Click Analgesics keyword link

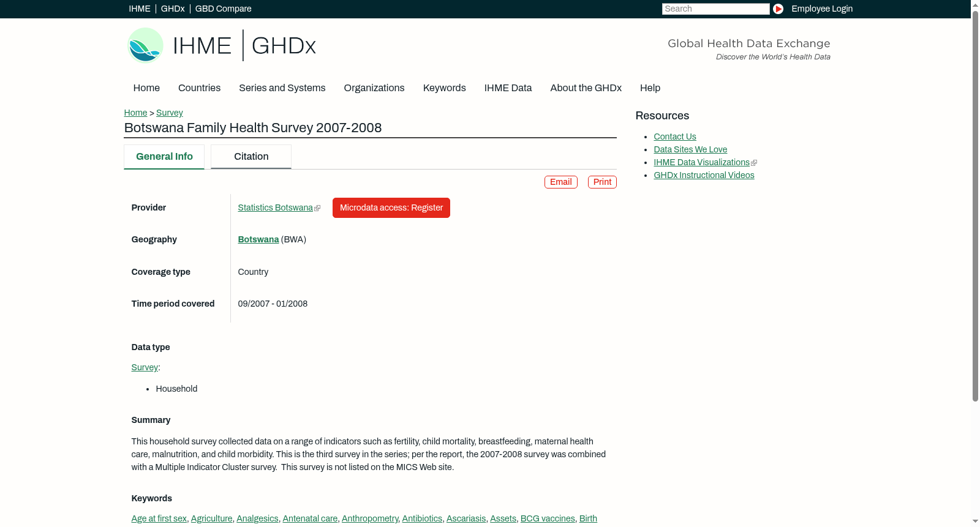coord(257,518)
